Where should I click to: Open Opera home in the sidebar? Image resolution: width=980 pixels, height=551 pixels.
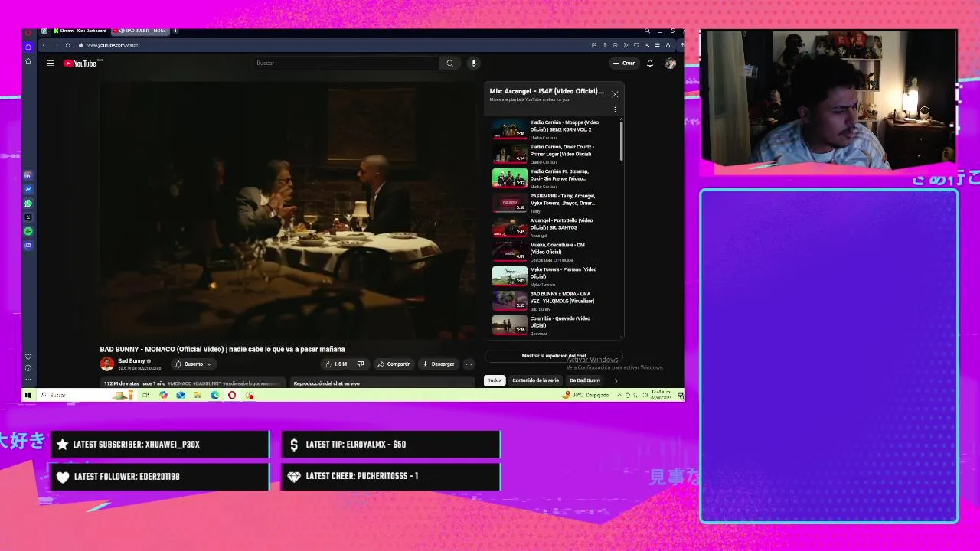coord(28,47)
